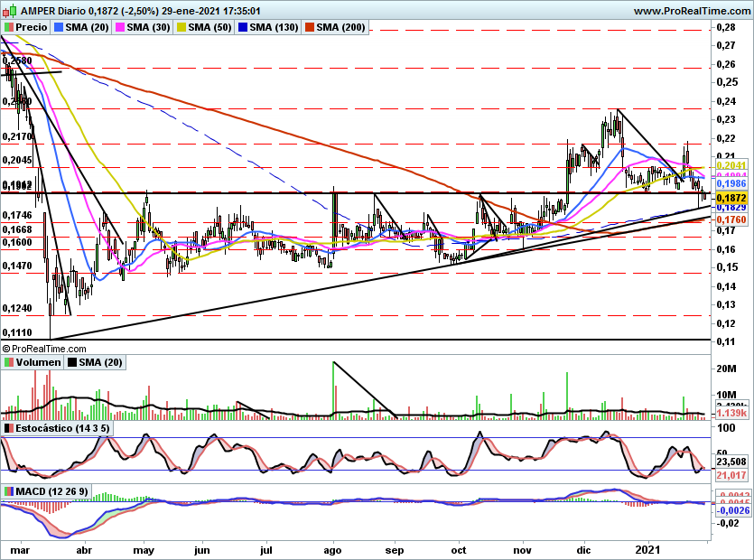Click the 20M volume axis label
The height and width of the screenshot is (560, 754).
[x=726, y=369]
